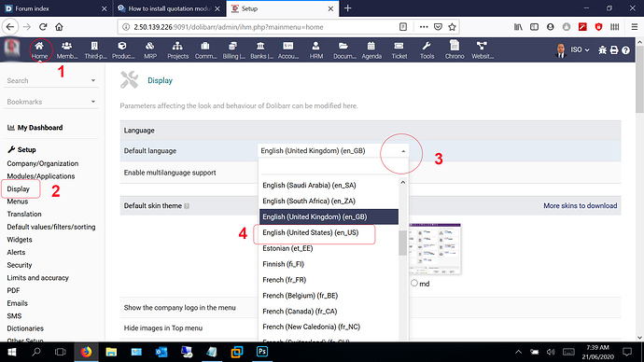Switch to the Forum index tab
The height and width of the screenshot is (362, 644).
(55, 8)
